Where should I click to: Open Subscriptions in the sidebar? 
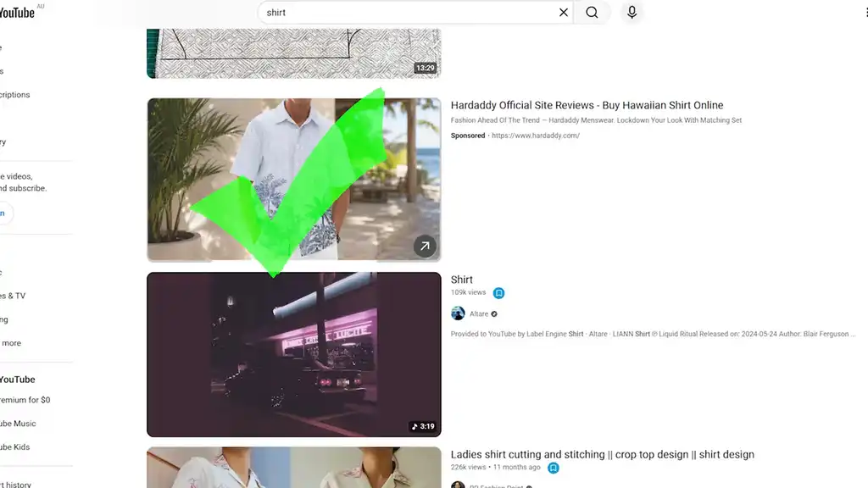click(x=15, y=95)
